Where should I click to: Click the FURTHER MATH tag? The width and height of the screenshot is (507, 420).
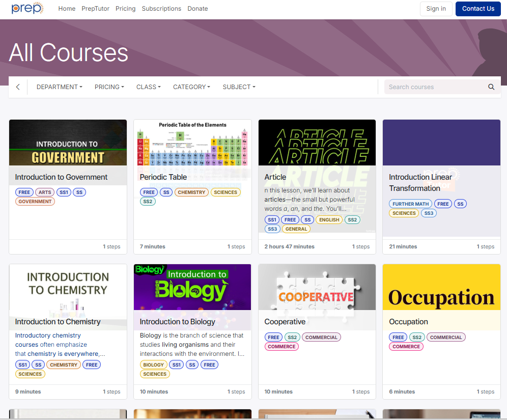coord(410,204)
